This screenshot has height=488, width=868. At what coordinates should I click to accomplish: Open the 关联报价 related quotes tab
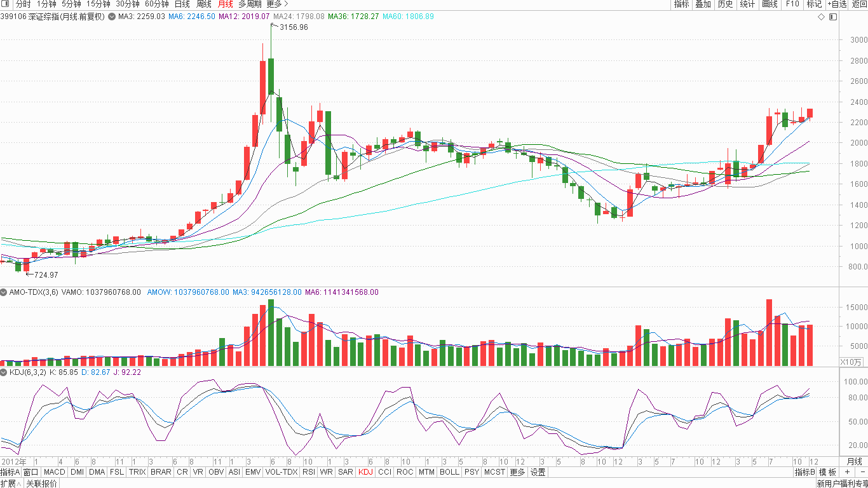point(41,484)
